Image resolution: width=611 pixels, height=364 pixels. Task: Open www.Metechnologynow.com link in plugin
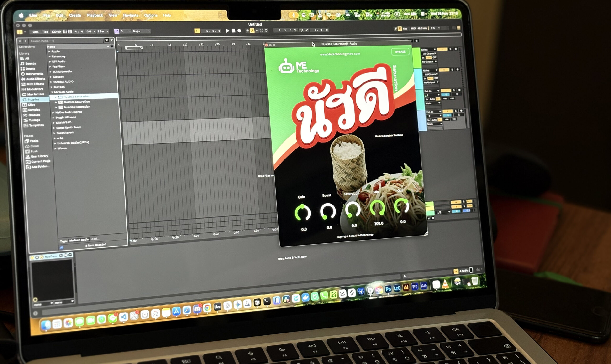[340, 54]
